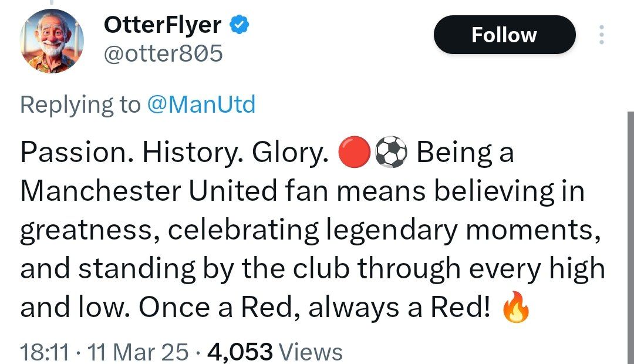Click the 11 Mar 25 date
The height and width of the screenshot is (364, 634).
click(137, 352)
